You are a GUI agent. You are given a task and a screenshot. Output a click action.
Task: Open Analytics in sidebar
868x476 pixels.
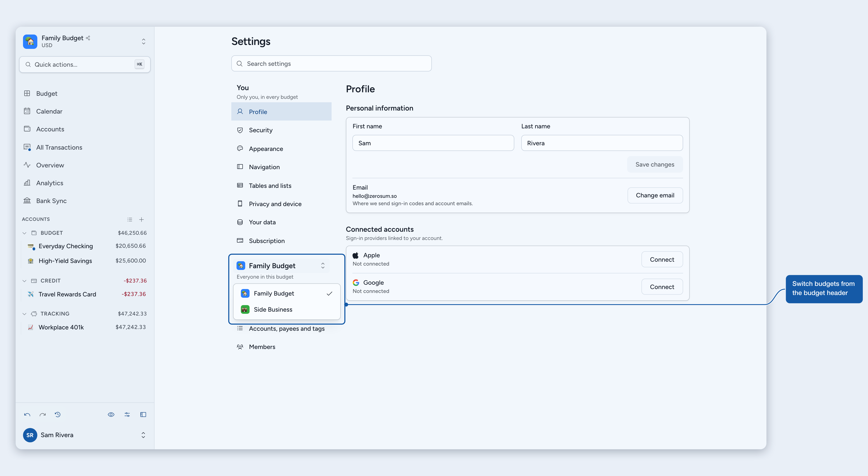coord(85,183)
